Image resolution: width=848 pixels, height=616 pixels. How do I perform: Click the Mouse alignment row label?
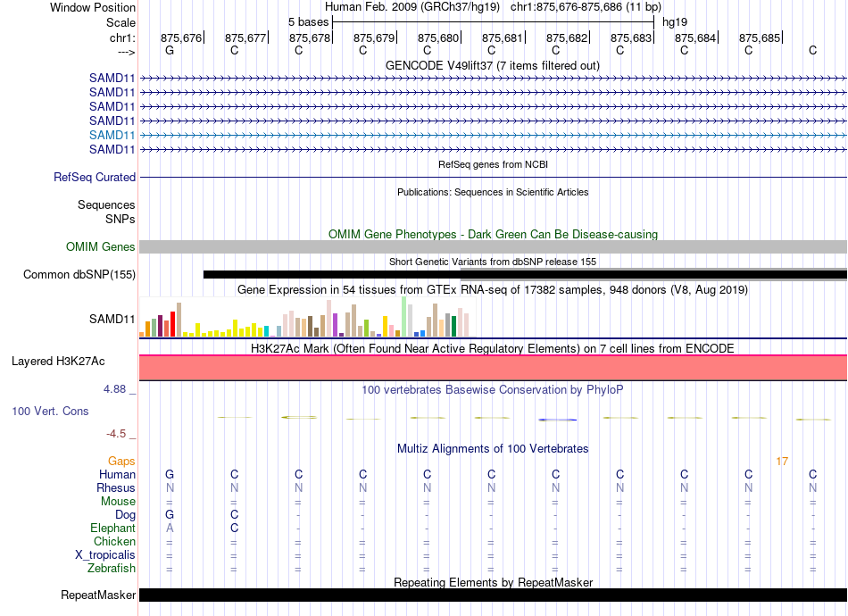[x=118, y=502]
